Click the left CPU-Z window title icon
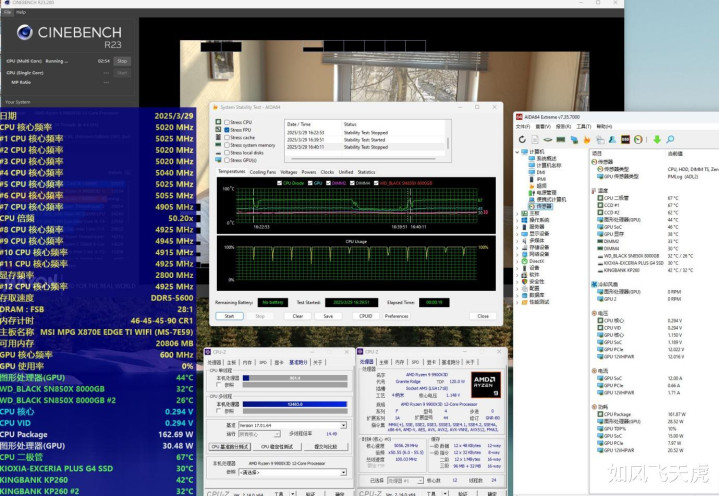 (208, 352)
